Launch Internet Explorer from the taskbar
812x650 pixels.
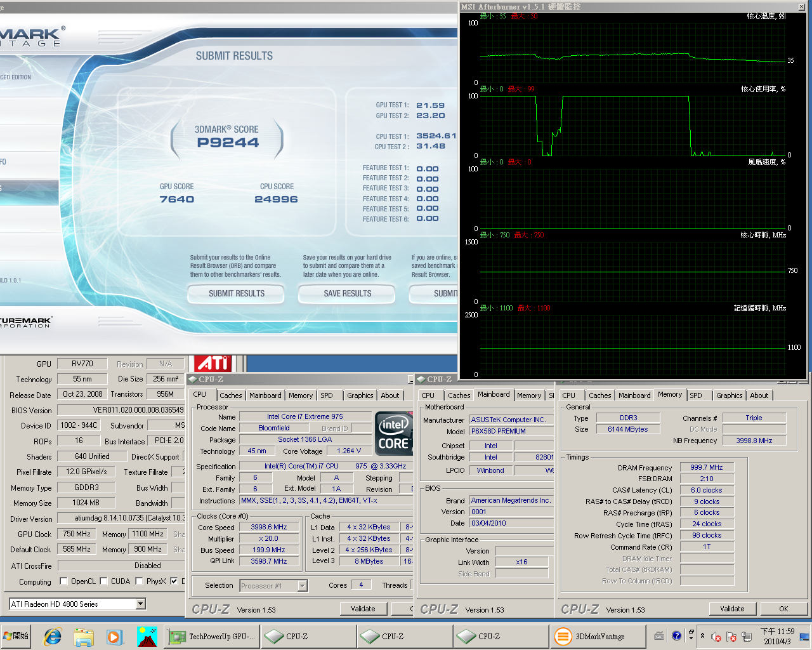point(52,636)
